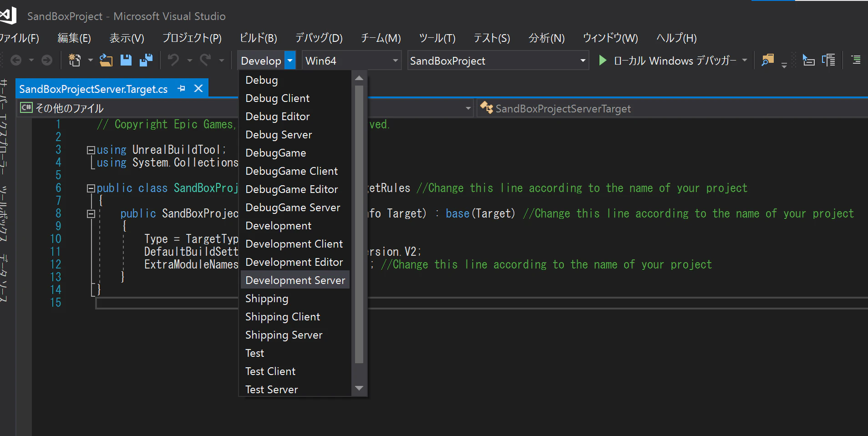Close the SandBoxProjectServer.Target.cs tab
The image size is (868, 436).
(x=198, y=89)
